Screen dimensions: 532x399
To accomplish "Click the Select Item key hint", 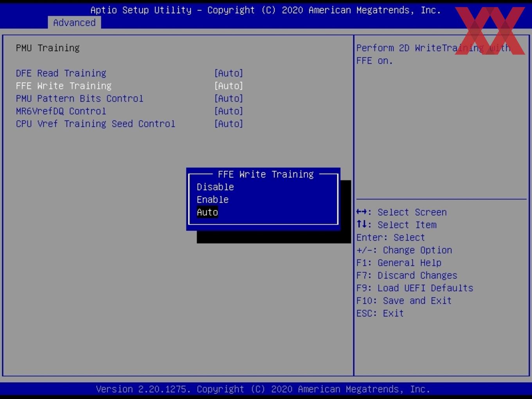I will (x=396, y=225).
